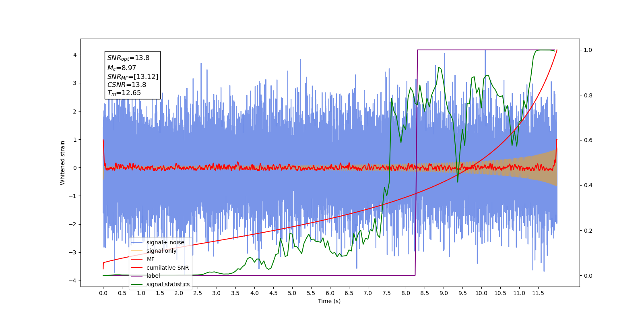This screenshot has height=322, width=644.
Task: Click the 10.0 x-axis tick label
Action: coord(481,293)
